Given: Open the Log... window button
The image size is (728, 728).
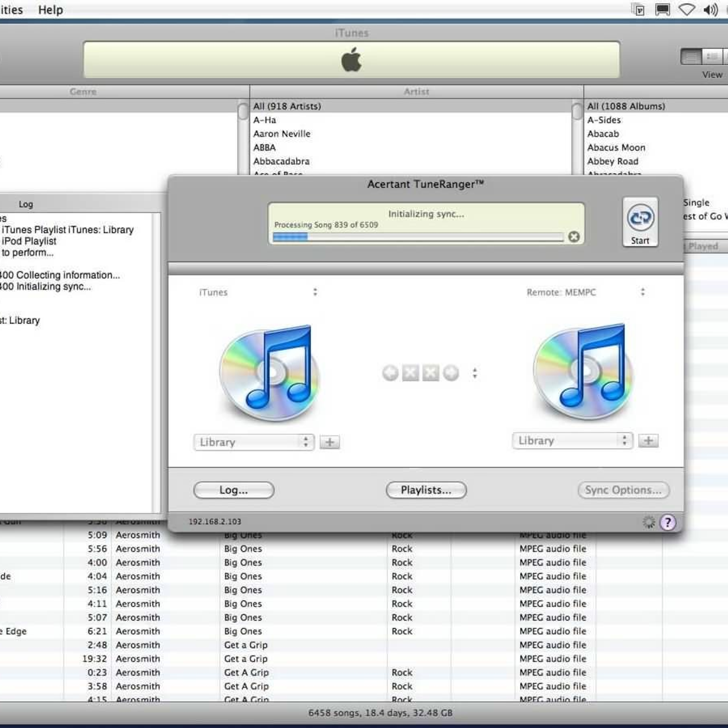Looking at the screenshot, I should [x=234, y=490].
